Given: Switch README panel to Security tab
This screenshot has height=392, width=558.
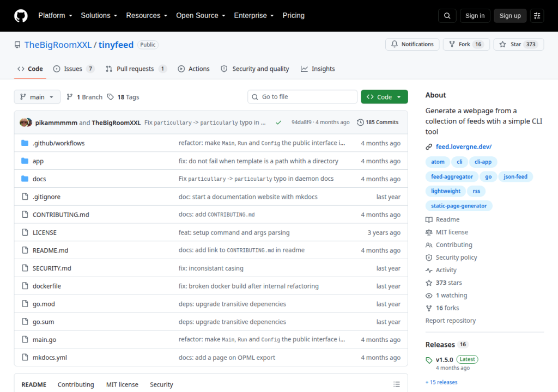Looking at the screenshot, I should [161, 384].
